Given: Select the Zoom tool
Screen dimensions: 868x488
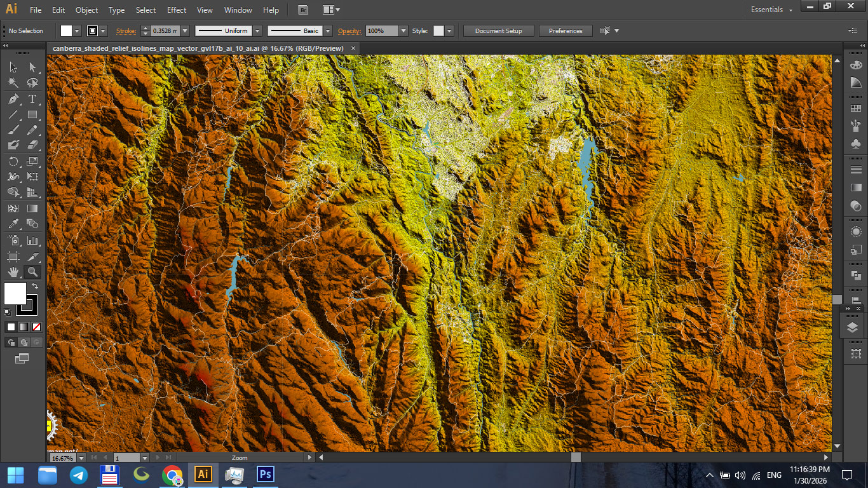Looking at the screenshot, I should click(x=32, y=272).
